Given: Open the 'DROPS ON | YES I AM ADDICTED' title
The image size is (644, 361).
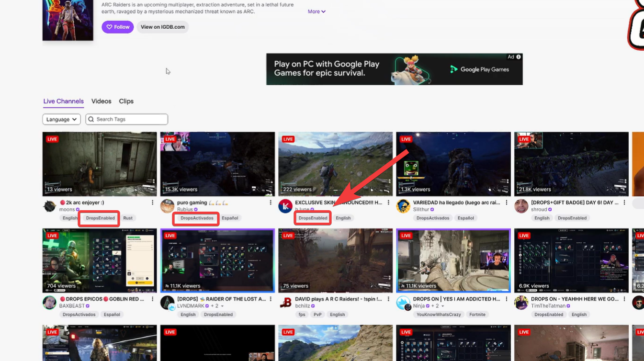Looking at the screenshot, I should point(456,299).
